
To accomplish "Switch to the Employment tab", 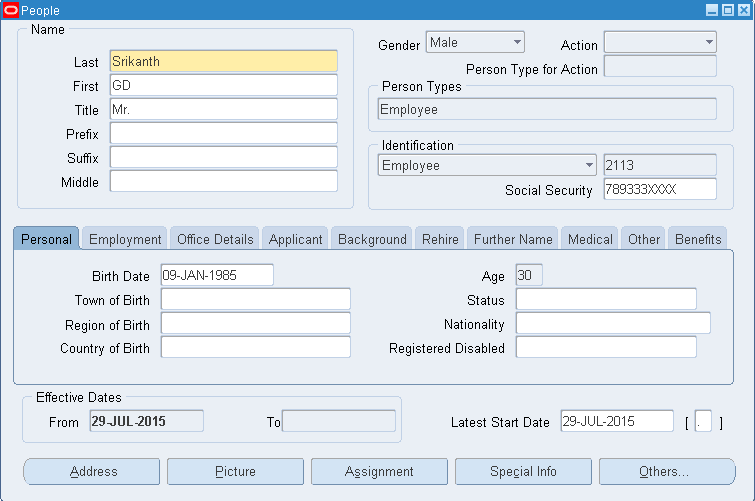I will (125, 240).
